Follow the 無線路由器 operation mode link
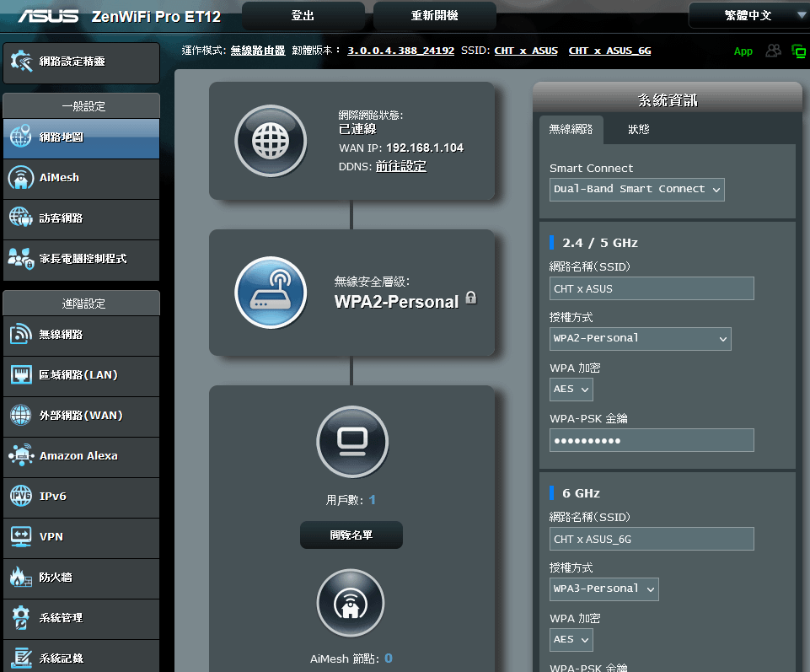The height and width of the screenshot is (672, 810). (258, 51)
